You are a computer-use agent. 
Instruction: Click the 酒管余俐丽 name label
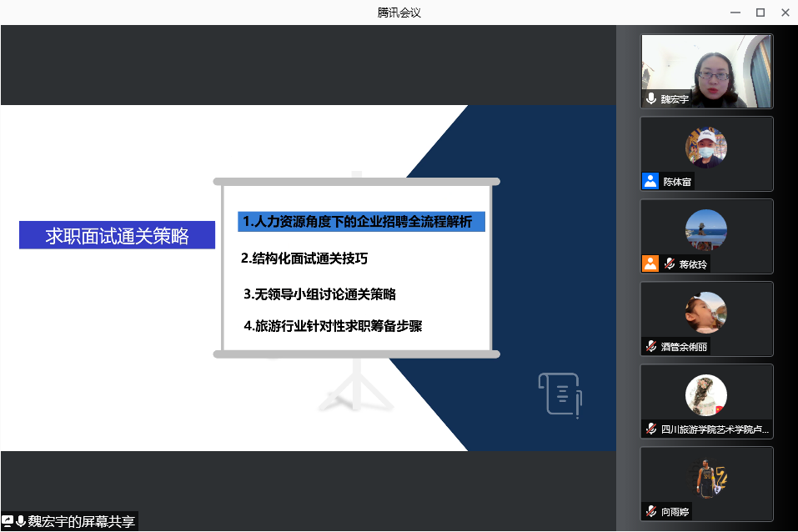coord(684,347)
